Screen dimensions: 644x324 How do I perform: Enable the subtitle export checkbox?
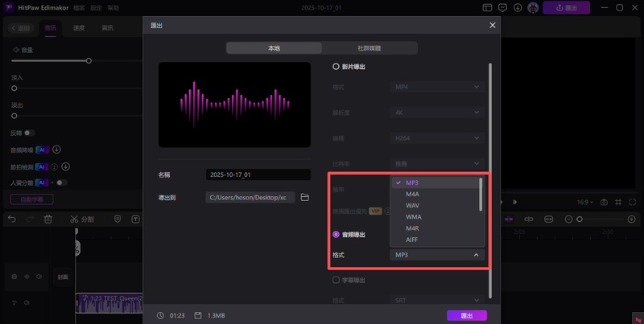(336, 280)
